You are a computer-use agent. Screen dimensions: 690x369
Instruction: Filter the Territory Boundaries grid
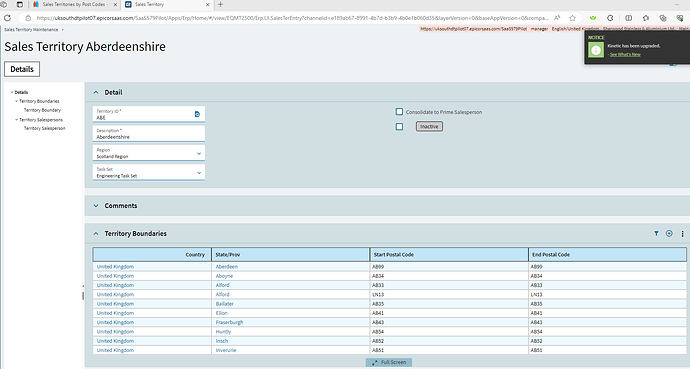pos(656,234)
